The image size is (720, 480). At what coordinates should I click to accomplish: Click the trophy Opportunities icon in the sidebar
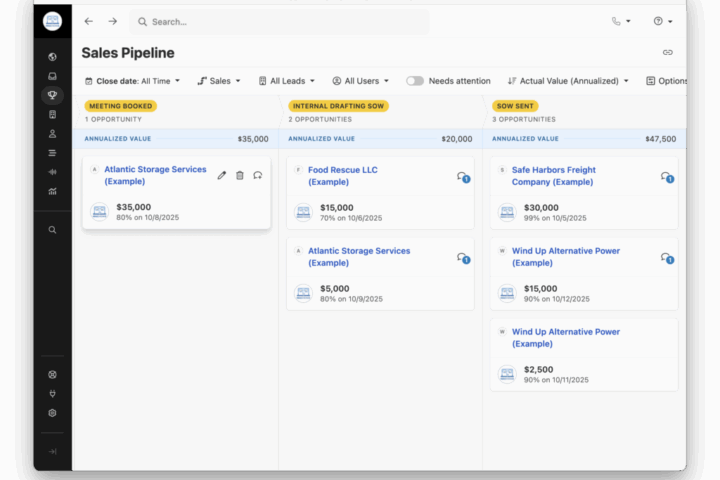tap(52, 95)
